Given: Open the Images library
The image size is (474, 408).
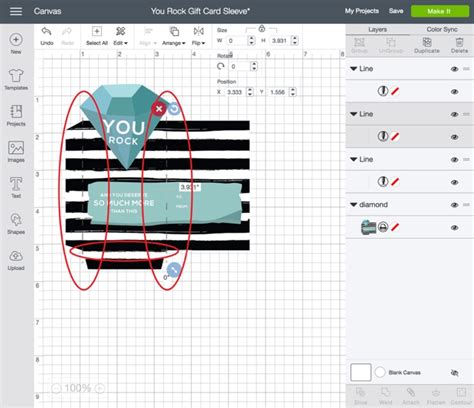Looking at the screenshot, I should 16,152.
